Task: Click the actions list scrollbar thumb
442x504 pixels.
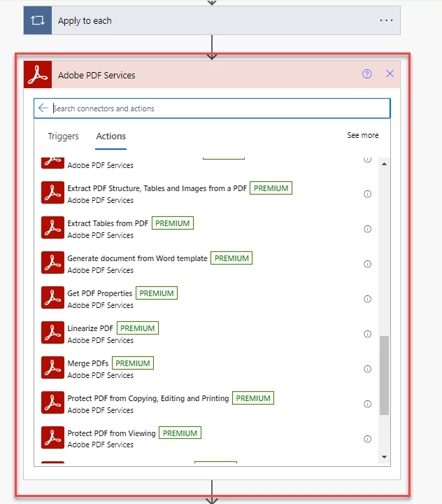Action: [x=384, y=375]
